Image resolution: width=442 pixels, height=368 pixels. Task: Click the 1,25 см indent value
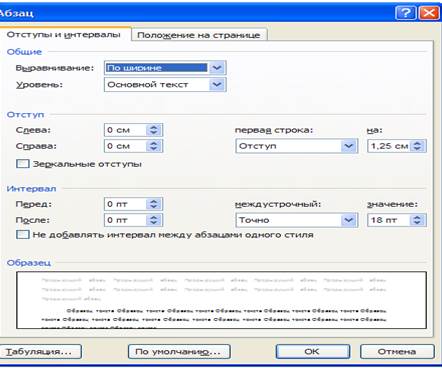pyautogui.click(x=389, y=146)
